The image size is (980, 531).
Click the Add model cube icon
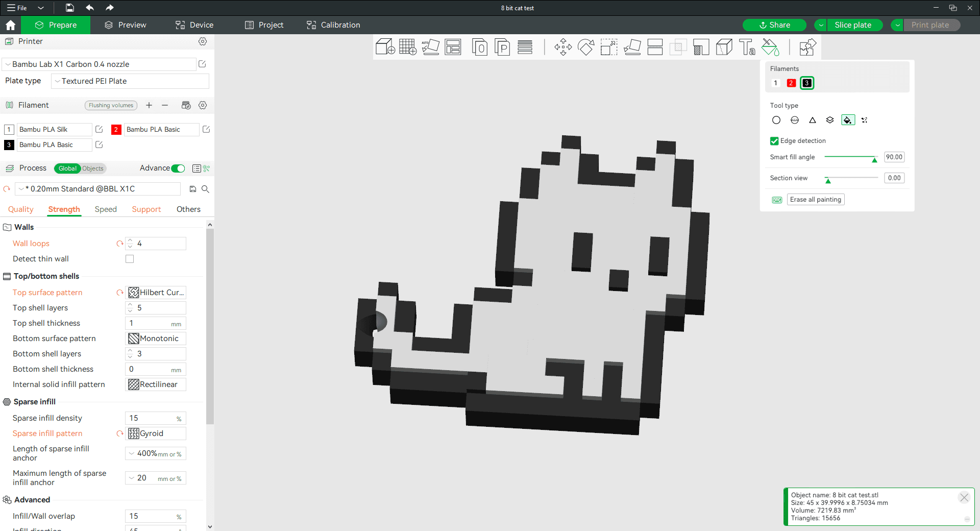pos(385,47)
